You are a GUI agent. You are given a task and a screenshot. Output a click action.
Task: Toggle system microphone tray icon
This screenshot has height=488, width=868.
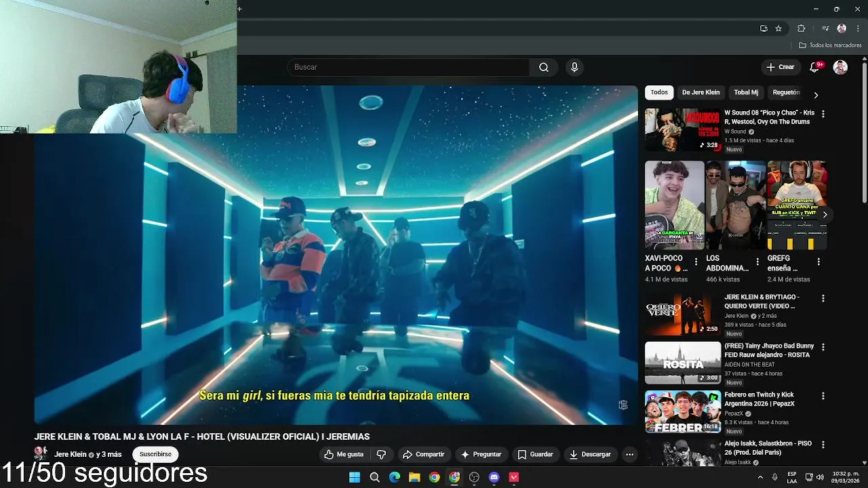coord(774,477)
